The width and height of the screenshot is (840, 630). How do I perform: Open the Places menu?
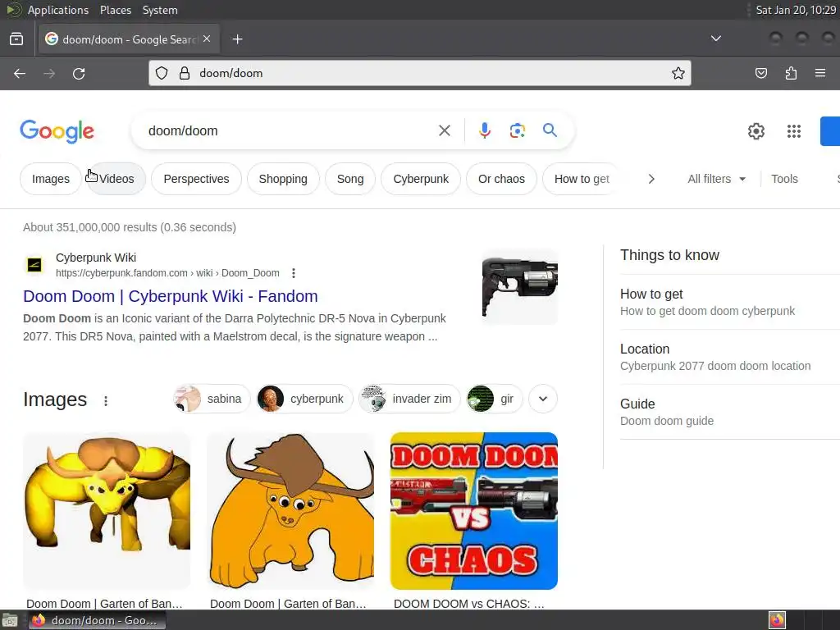coord(115,10)
